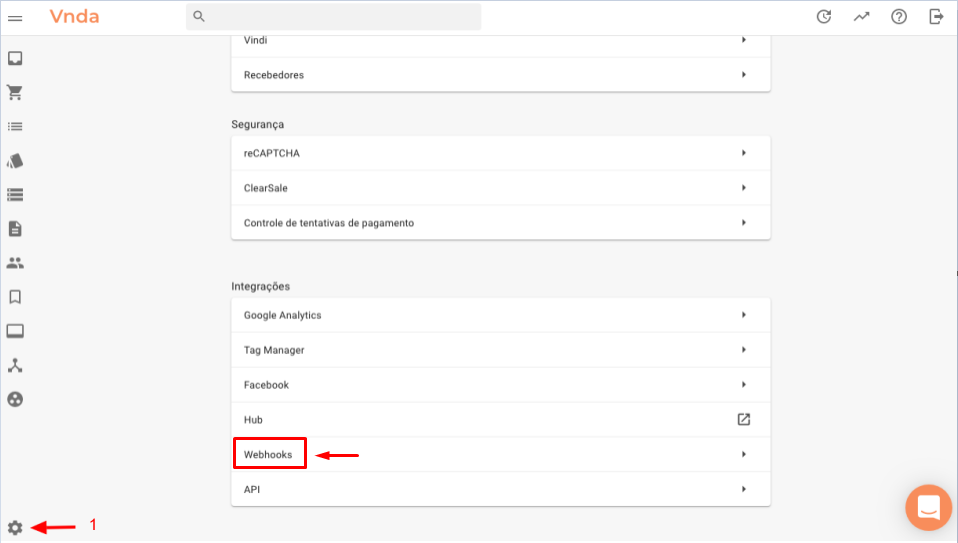Open the inbox icon in sidebar
958x543 pixels.
tap(15, 58)
